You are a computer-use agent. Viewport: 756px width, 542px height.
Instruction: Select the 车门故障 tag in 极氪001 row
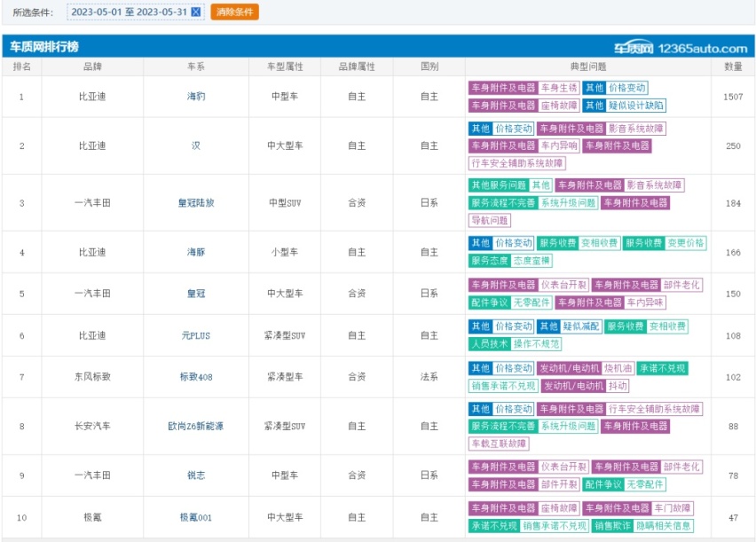click(673, 508)
